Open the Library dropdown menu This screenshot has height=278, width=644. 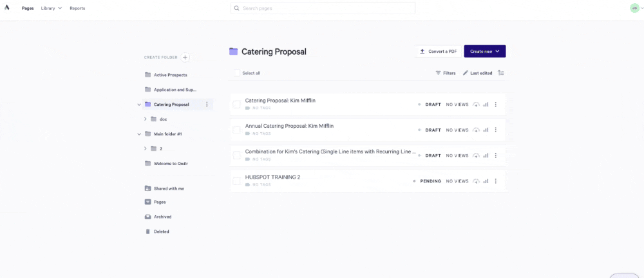click(x=52, y=8)
